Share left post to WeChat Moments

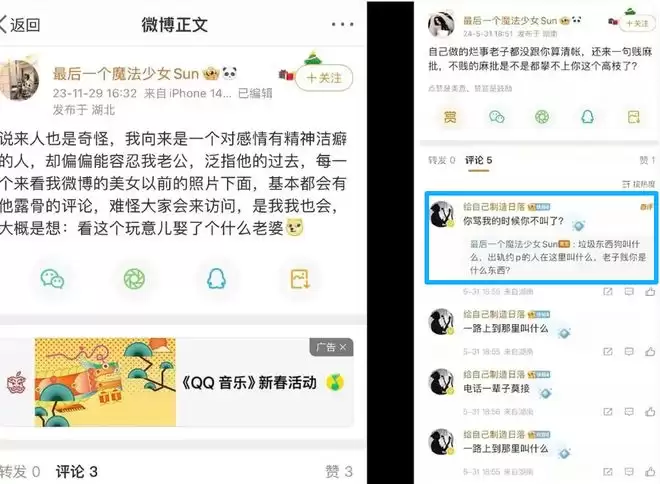(x=134, y=279)
